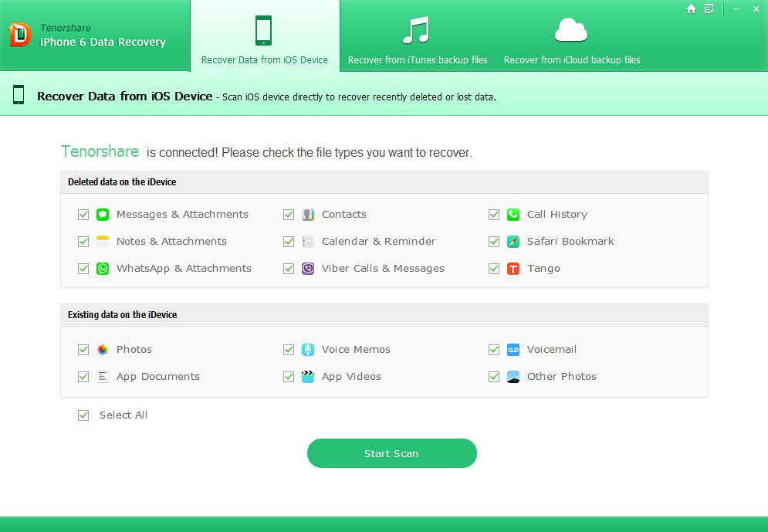Toggle the Photos checkbox
This screenshot has width=768, height=532.
pyautogui.click(x=83, y=349)
